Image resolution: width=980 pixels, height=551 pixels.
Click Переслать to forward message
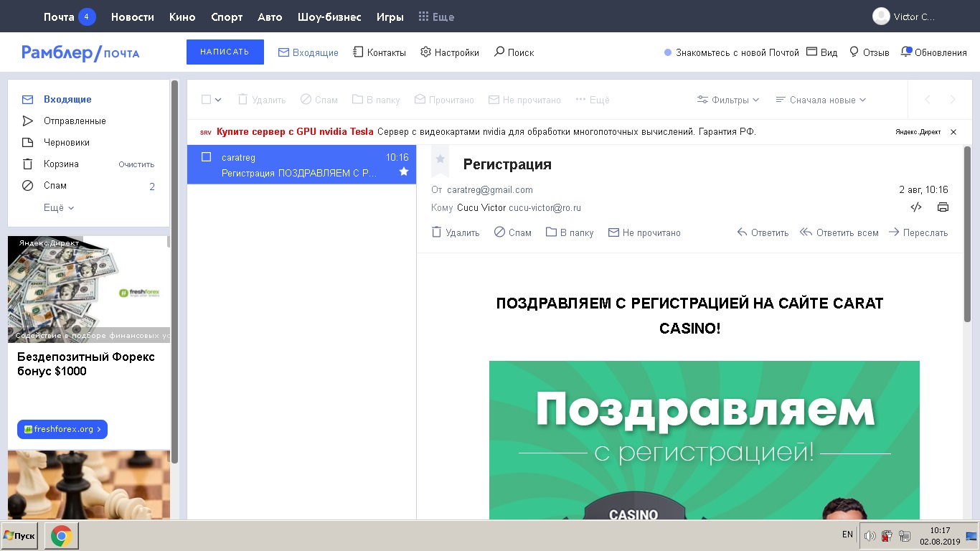[918, 232]
